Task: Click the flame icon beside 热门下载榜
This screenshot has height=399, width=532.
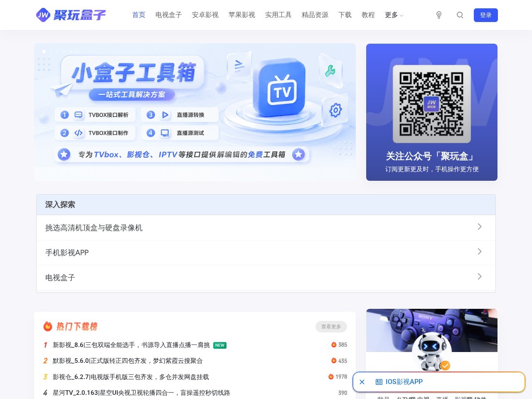Action: pos(48,326)
